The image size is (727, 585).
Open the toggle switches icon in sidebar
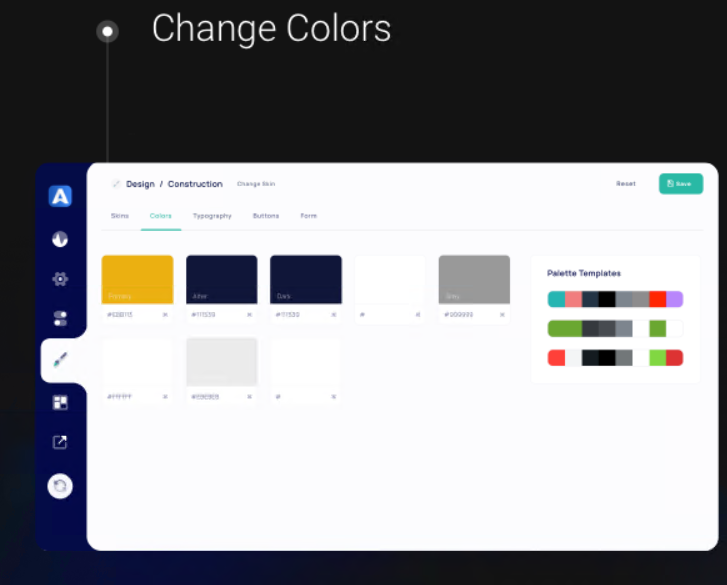60,318
